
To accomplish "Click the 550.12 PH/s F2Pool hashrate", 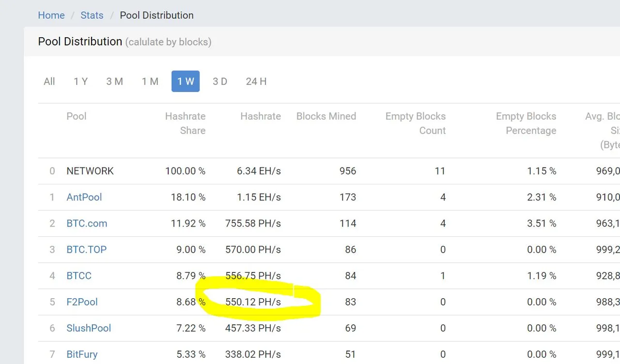I will (x=253, y=302).
